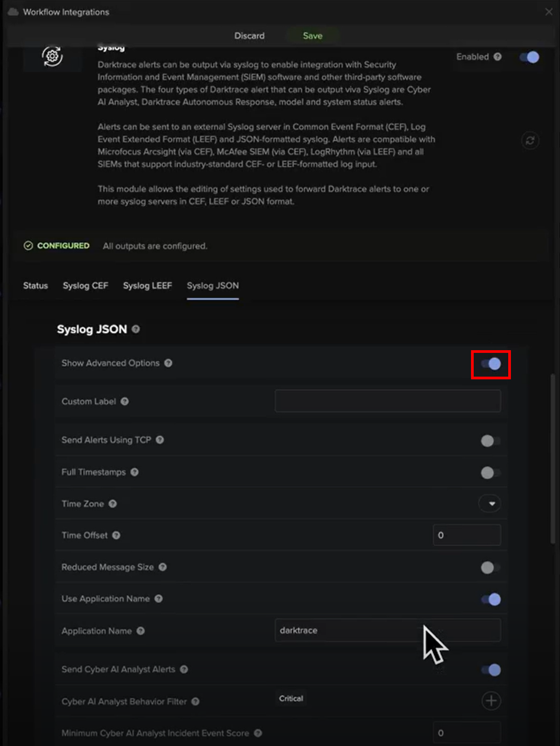560x746 pixels.
Task: Open help for Show Advanced Options
Action: pyautogui.click(x=168, y=363)
